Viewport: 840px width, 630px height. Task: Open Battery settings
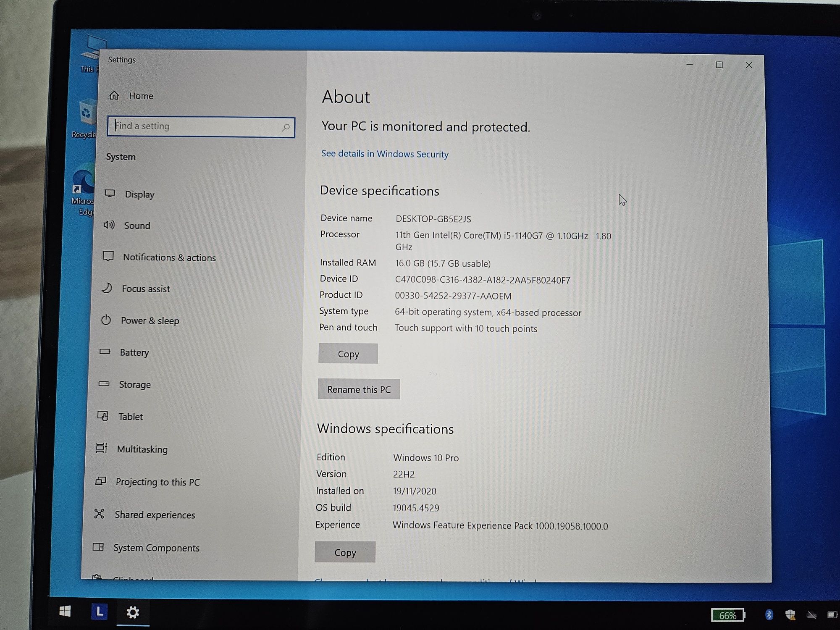pos(124,352)
